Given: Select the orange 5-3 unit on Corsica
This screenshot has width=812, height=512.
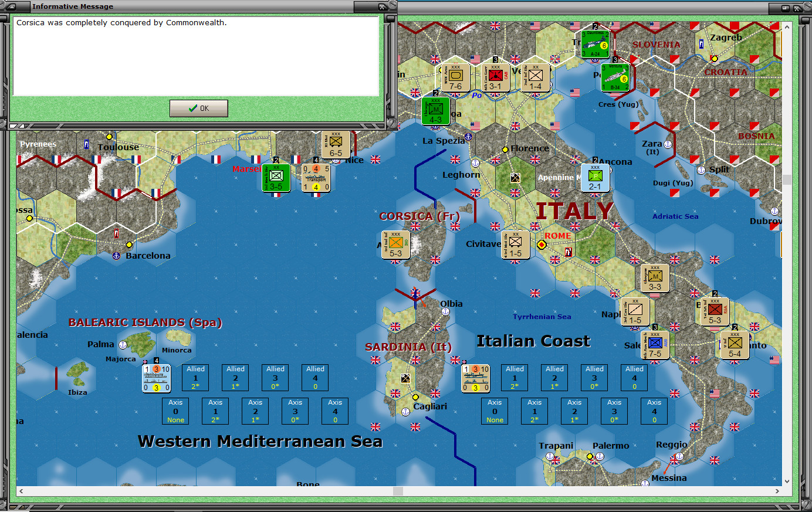Looking at the screenshot, I should tap(395, 245).
